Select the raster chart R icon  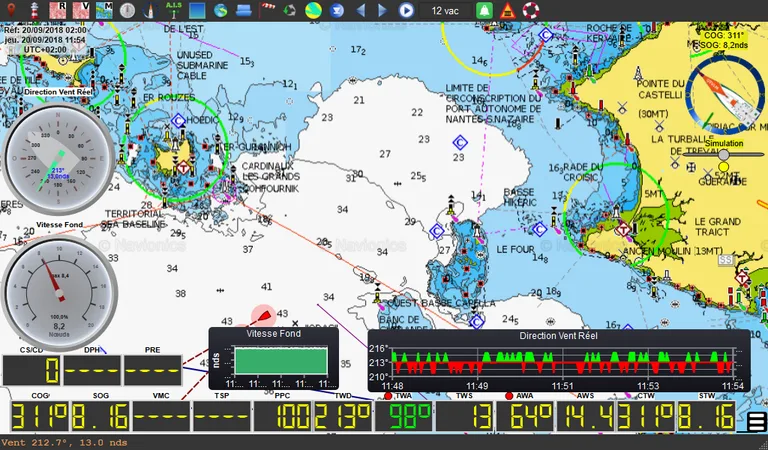[57, 10]
